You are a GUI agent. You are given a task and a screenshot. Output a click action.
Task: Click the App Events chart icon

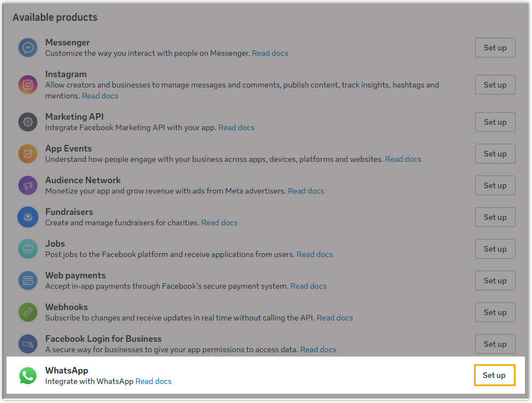pos(28,154)
